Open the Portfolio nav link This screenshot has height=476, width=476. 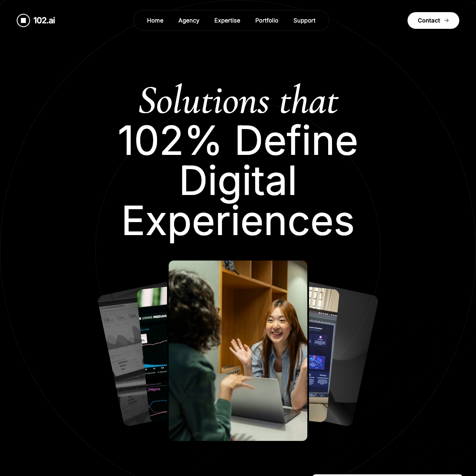tap(267, 20)
